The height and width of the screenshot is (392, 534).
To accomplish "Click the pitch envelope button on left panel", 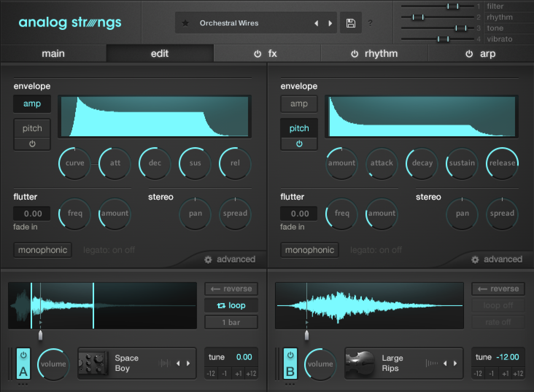I will (32, 128).
